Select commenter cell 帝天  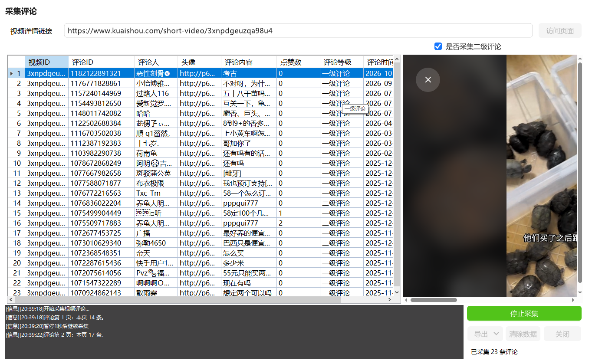(156, 253)
